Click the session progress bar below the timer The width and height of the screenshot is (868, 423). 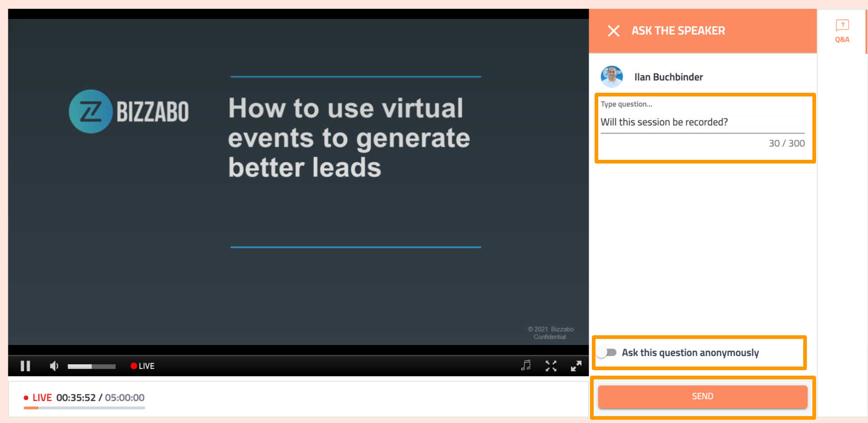point(84,408)
